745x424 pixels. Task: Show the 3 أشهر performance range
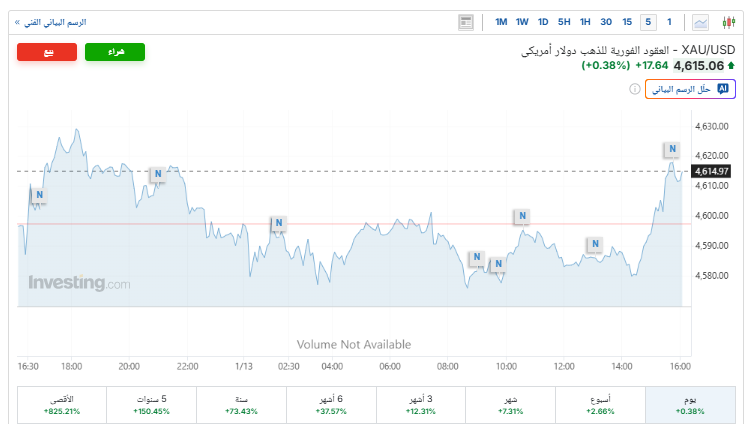pos(421,405)
